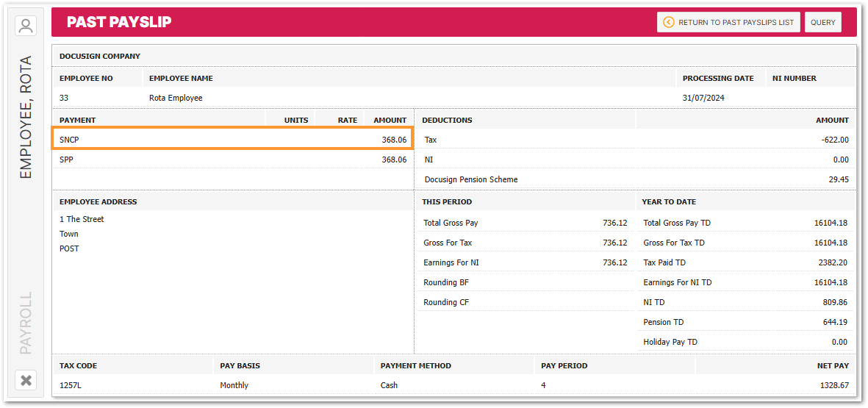Click the Pension Scheme amount 29.45
The height and width of the screenshot is (408, 868).
pos(839,179)
